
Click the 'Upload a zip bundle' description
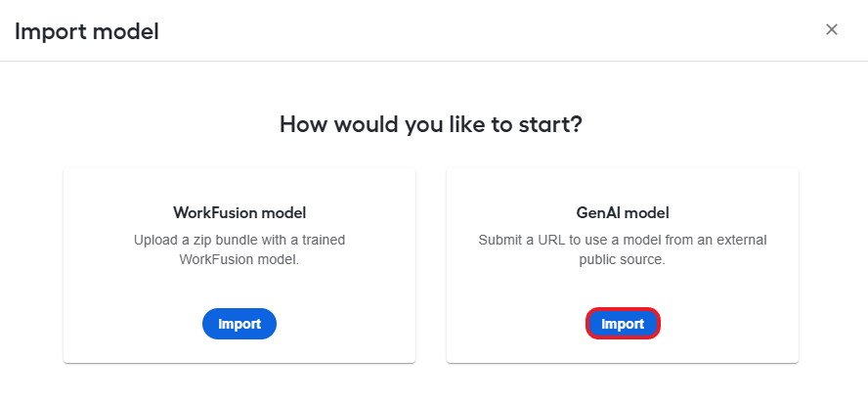click(239, 249)
